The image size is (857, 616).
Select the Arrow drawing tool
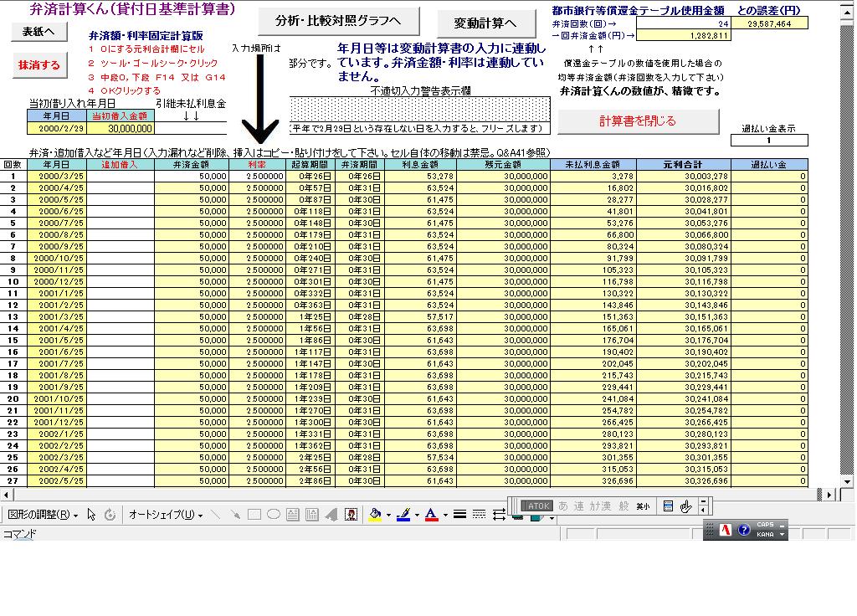[x=235, y=515]
